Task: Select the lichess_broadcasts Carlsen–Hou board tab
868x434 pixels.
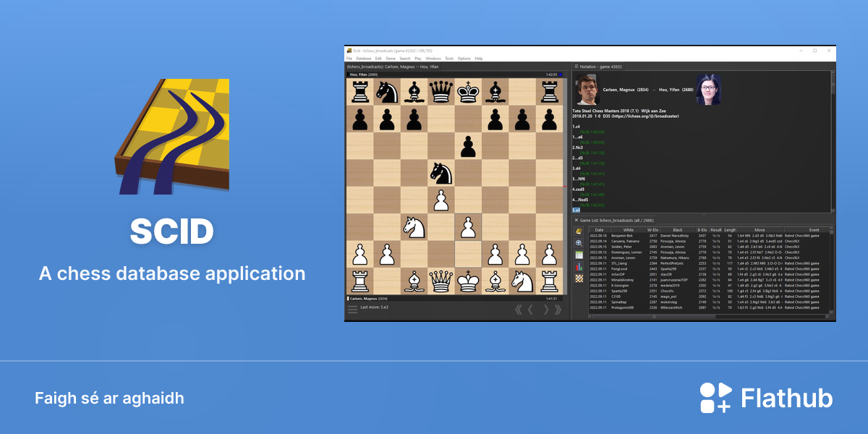Action: (393, 66)
